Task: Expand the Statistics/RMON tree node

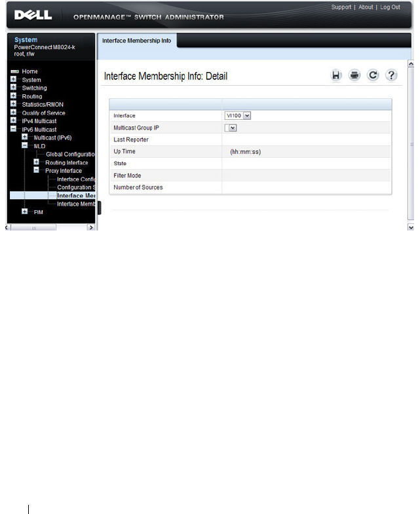Action: tap(13, 104)
